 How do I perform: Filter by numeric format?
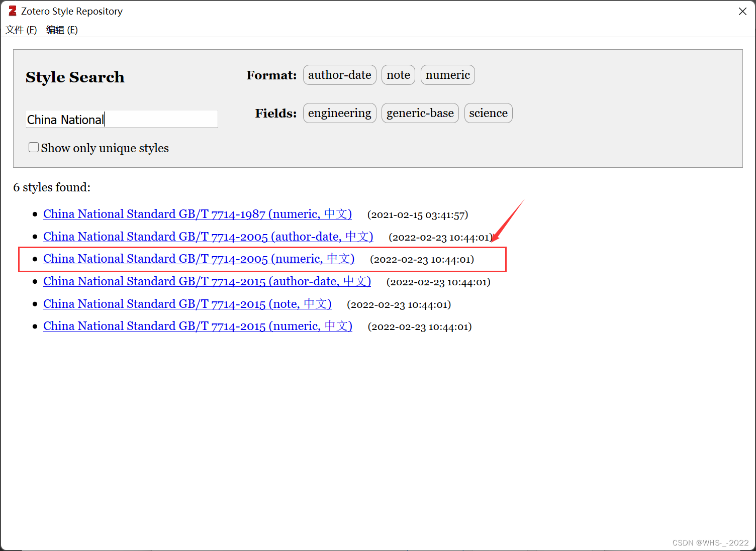tap(447, 75)
